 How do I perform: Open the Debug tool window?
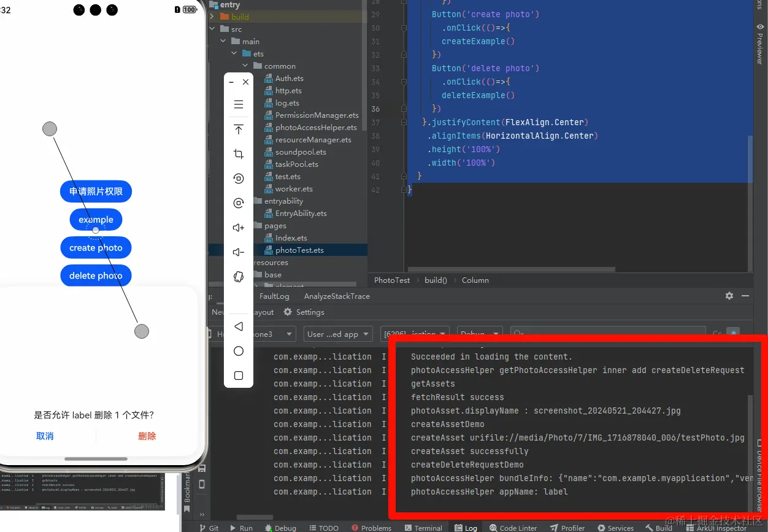(x=280, y=528)
